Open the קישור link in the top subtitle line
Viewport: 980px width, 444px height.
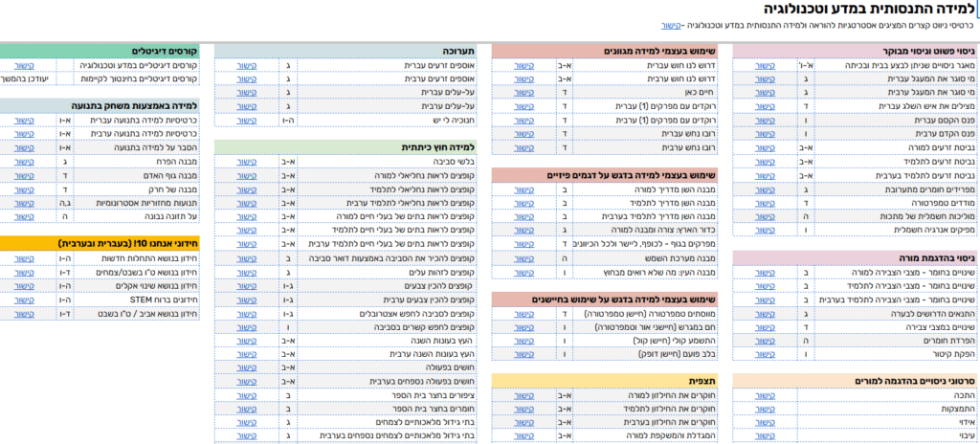tap(671, 26)
